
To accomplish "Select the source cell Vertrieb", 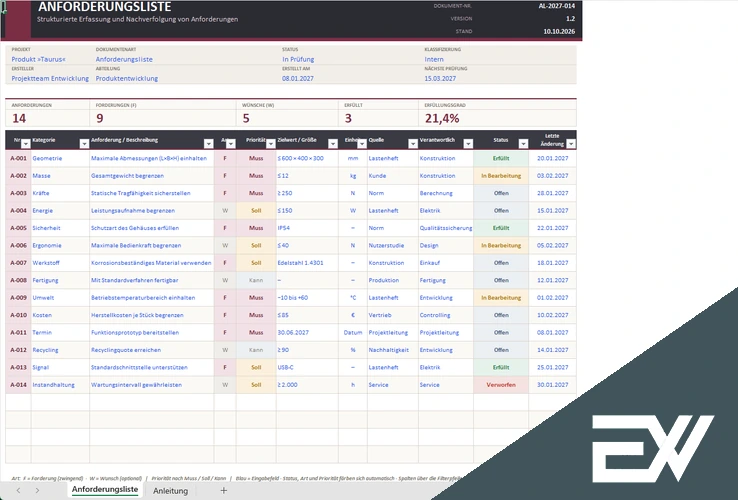I will (393, 315).
